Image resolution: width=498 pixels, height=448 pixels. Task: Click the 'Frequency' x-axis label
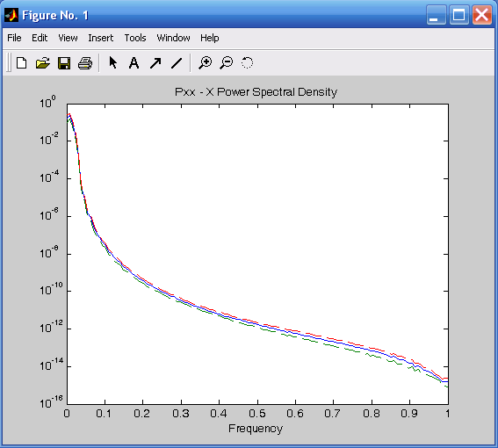256,429
